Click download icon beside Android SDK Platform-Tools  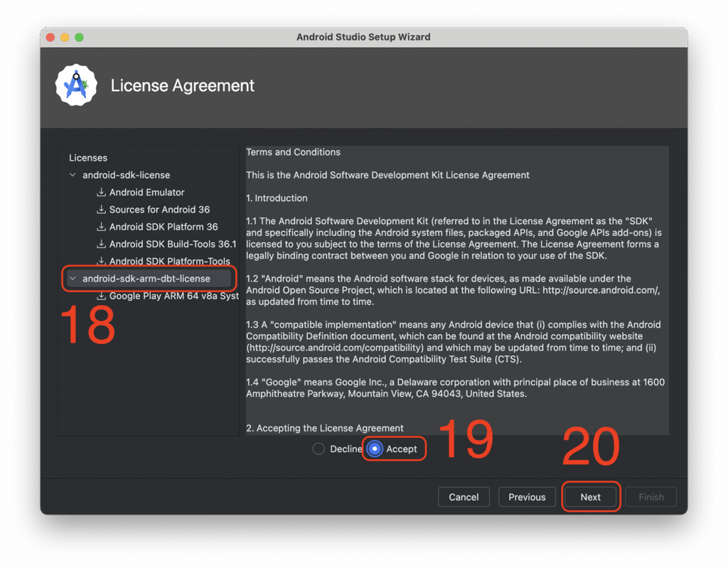tap(101, 261)
